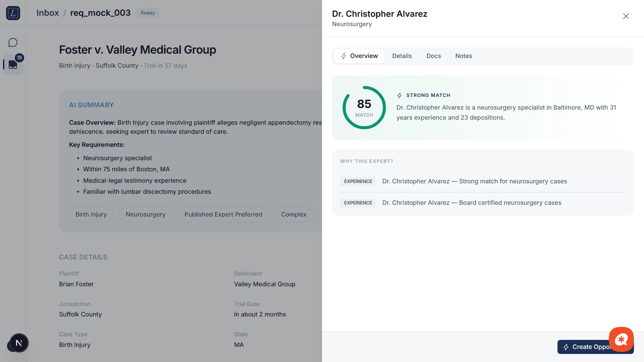Click the Ready status badge
Viewport: 644px width, 362px height.
148,13
